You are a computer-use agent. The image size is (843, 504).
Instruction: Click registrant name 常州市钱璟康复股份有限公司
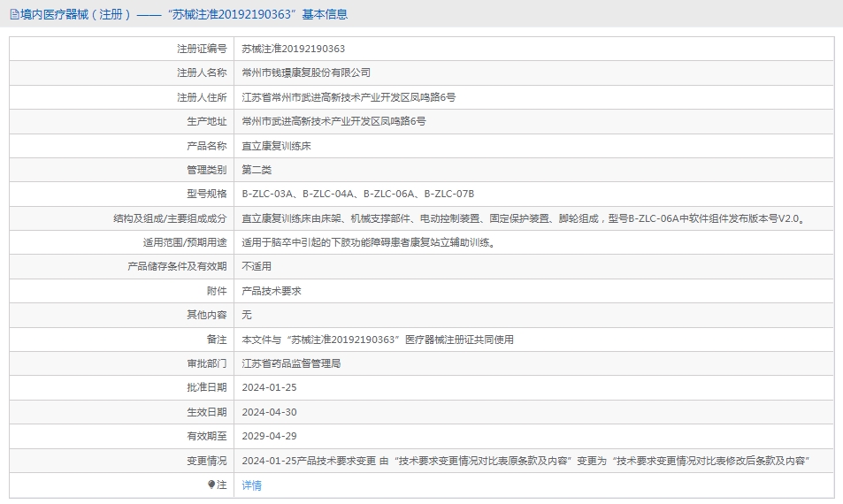[x=306, y=73]
